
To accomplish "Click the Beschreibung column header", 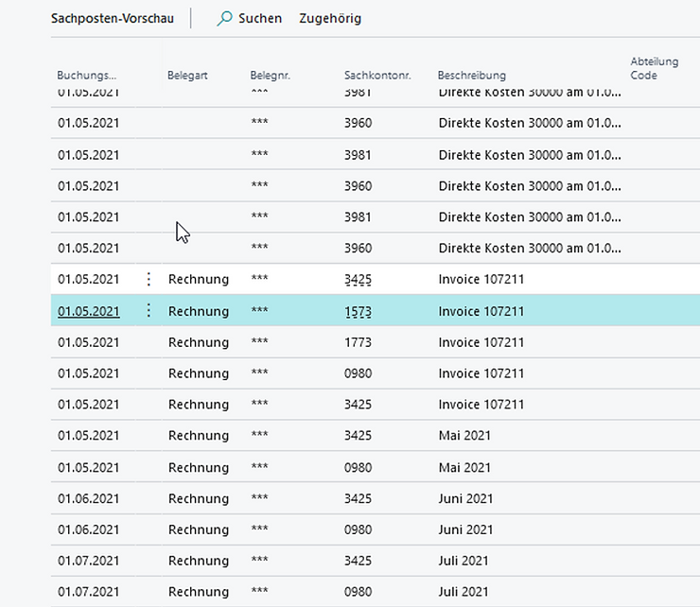I will (471, 75).
